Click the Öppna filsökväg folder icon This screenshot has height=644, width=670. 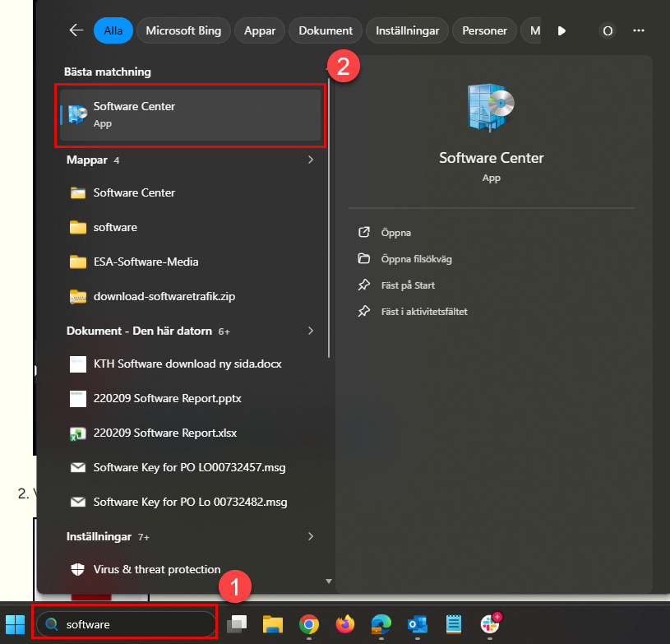pyautogui.click(x=363, y=259)
